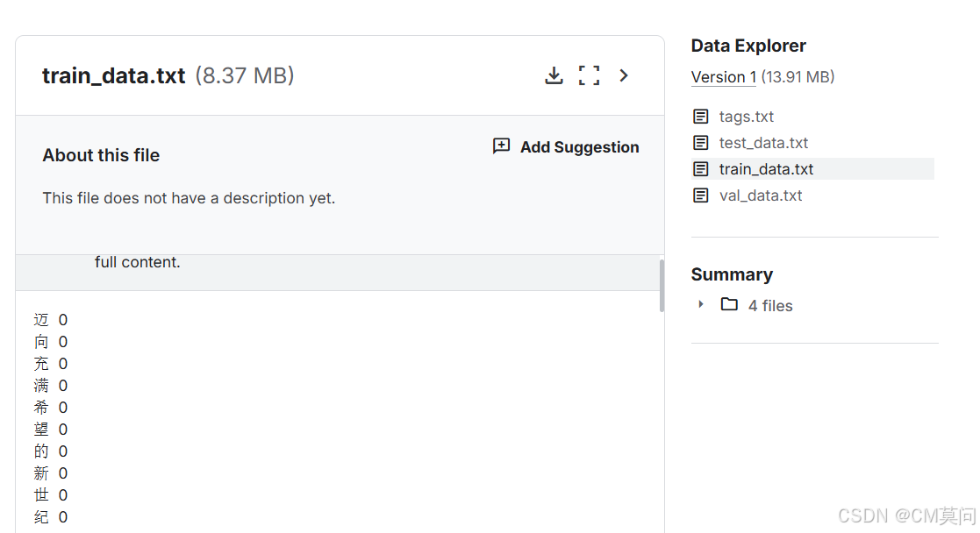Click the data row '纪 0'
Screen dimensions: 980x533
(51, 516)
